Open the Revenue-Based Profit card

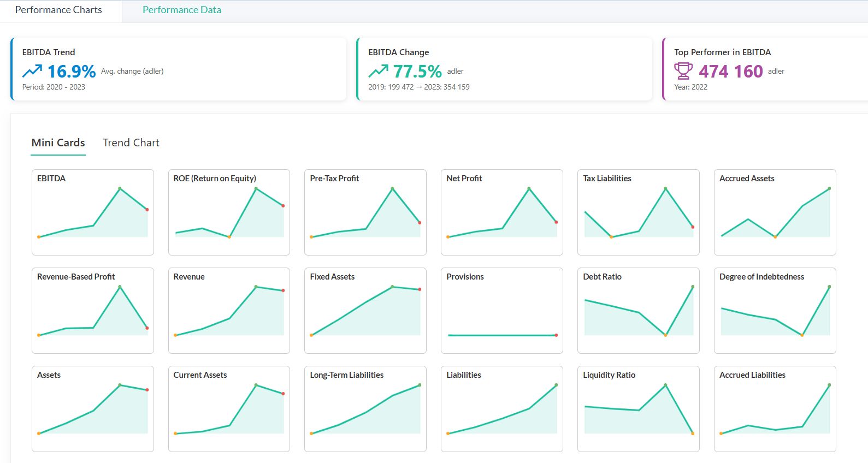[93, 311]
